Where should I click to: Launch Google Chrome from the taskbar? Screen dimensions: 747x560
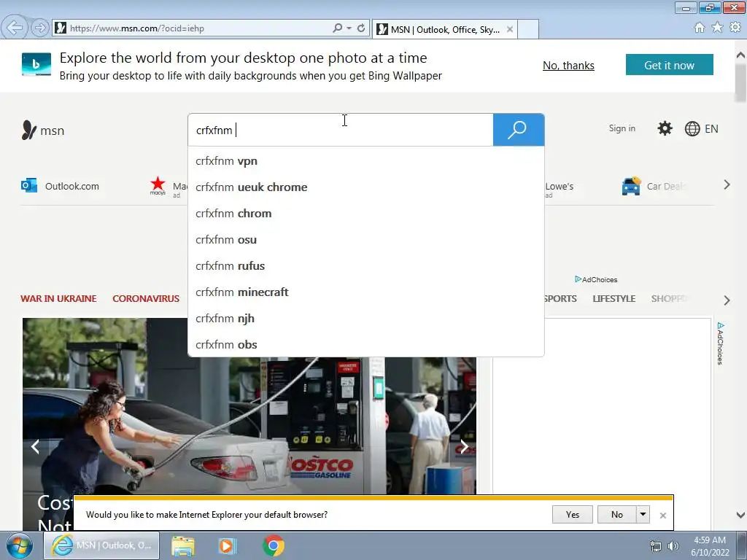click(274, 545)
